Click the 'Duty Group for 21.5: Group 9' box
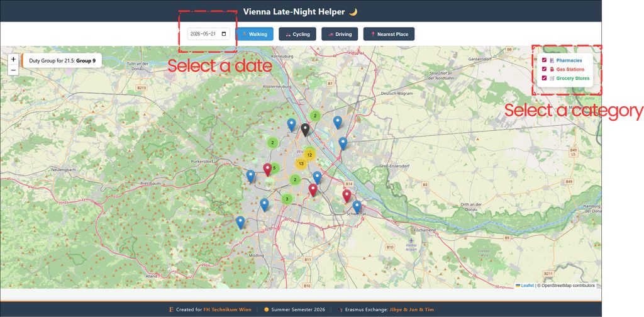The image size is (644, 317). [x=62, y=60]
